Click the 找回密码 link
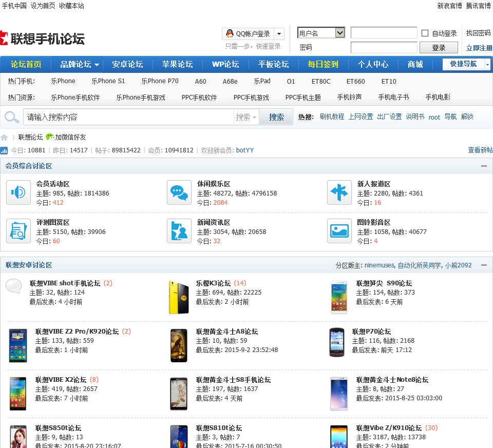Viewport: 493px width, 448px height. click(478, 33)
